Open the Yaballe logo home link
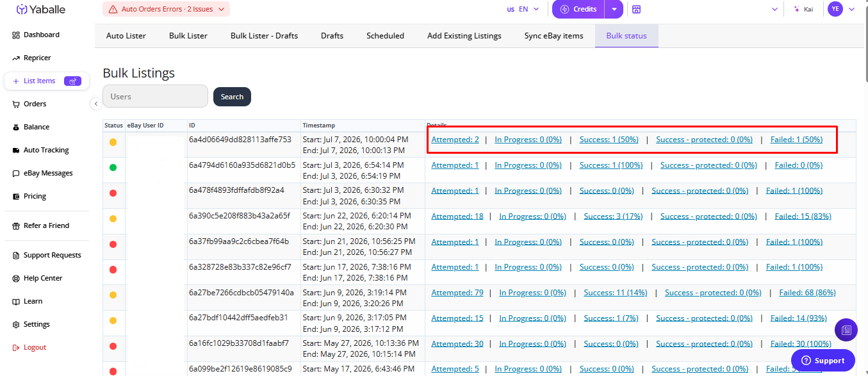Screen dimensions: 868x376 41,10
